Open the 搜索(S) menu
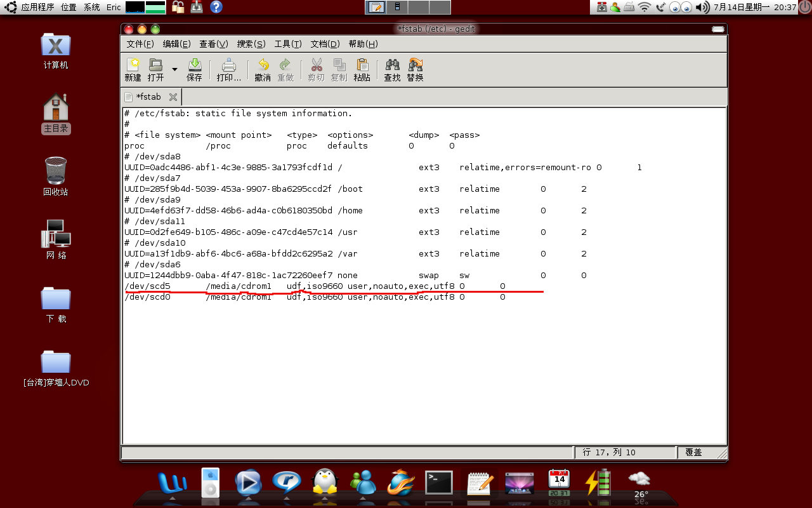Screen dimensions: 812x508 [x=251, y=44]
